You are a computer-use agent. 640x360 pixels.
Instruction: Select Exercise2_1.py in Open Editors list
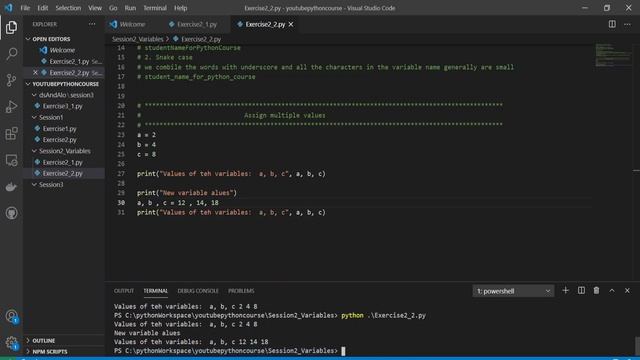click(x=69, y=61)
